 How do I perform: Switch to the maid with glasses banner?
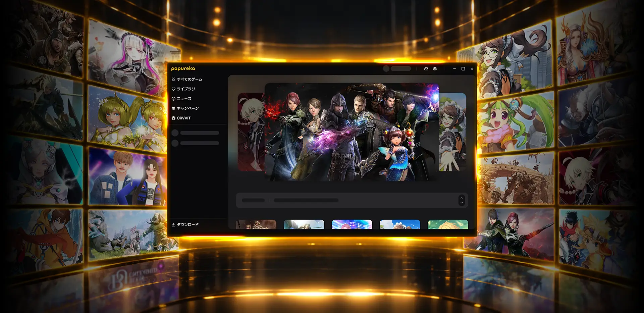coord(453,132)
